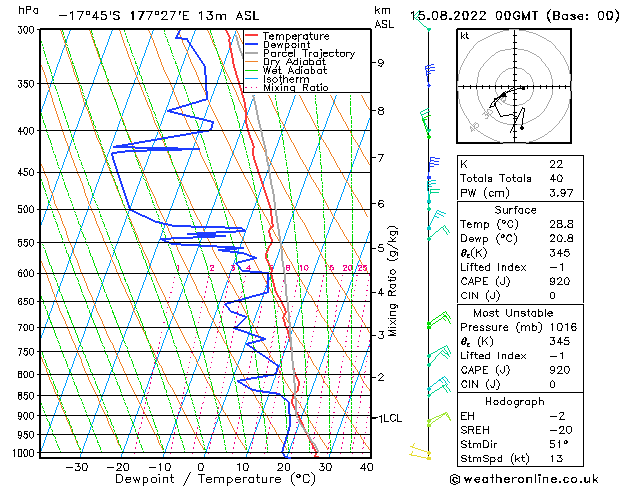Click the EH value -2

click(x=558, y=416)
